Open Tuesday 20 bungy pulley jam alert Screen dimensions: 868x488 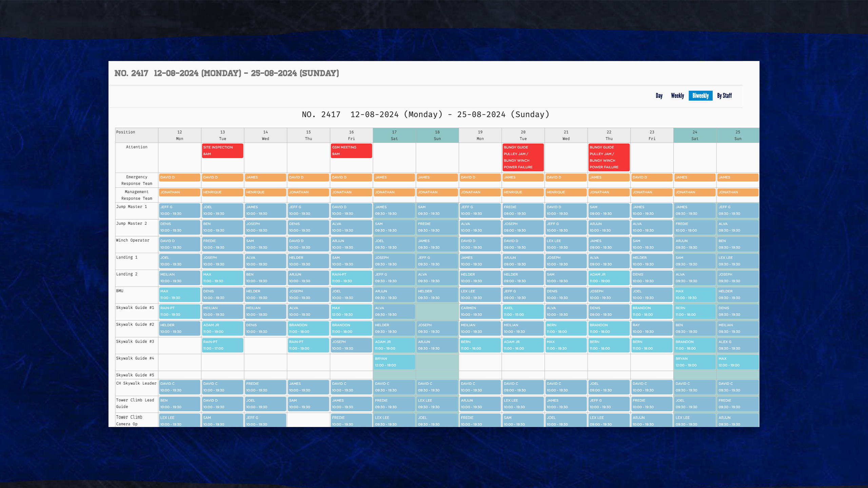523,157
